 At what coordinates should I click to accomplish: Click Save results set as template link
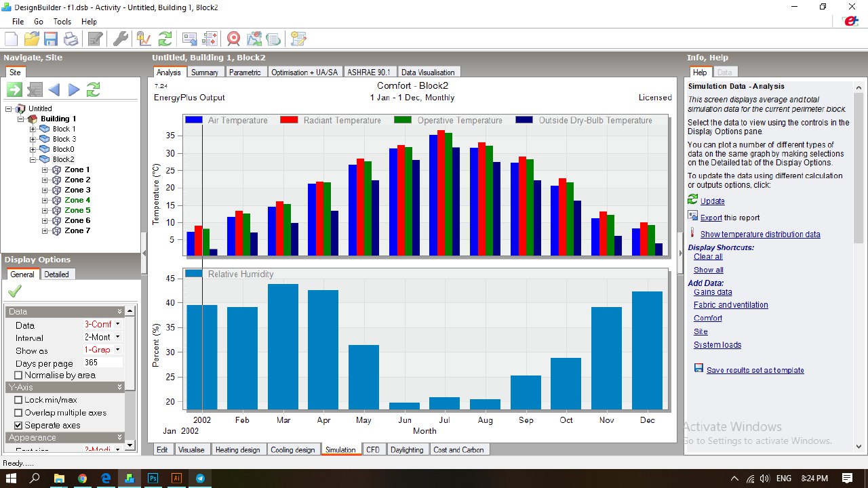(755, 371)
